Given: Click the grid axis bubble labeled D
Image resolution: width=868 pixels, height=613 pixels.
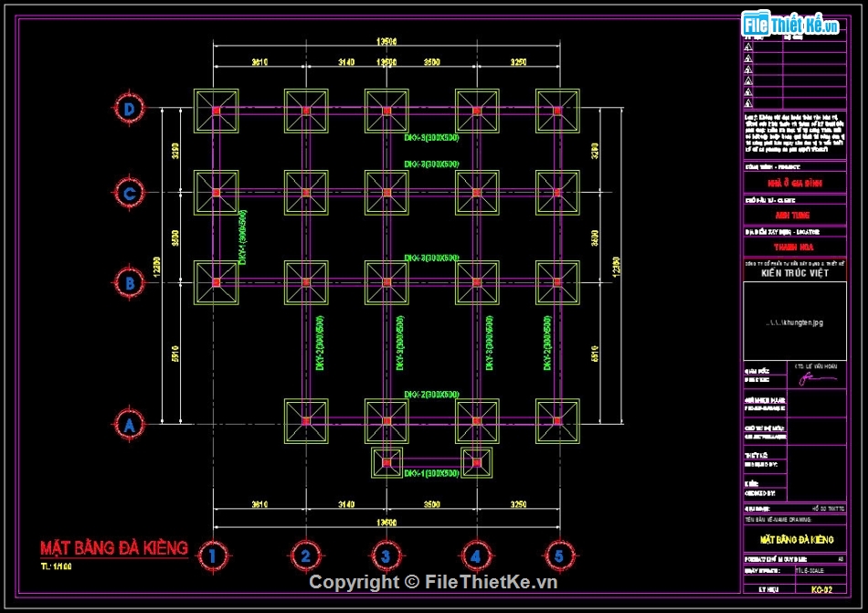Looking at the screenshot, I should 129,109.
